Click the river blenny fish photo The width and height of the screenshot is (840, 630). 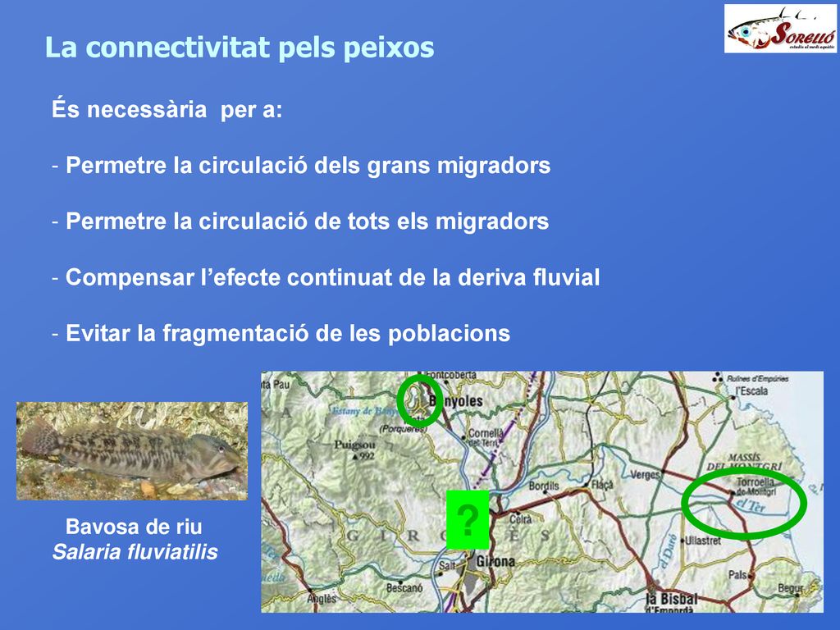tap(132, 451)
